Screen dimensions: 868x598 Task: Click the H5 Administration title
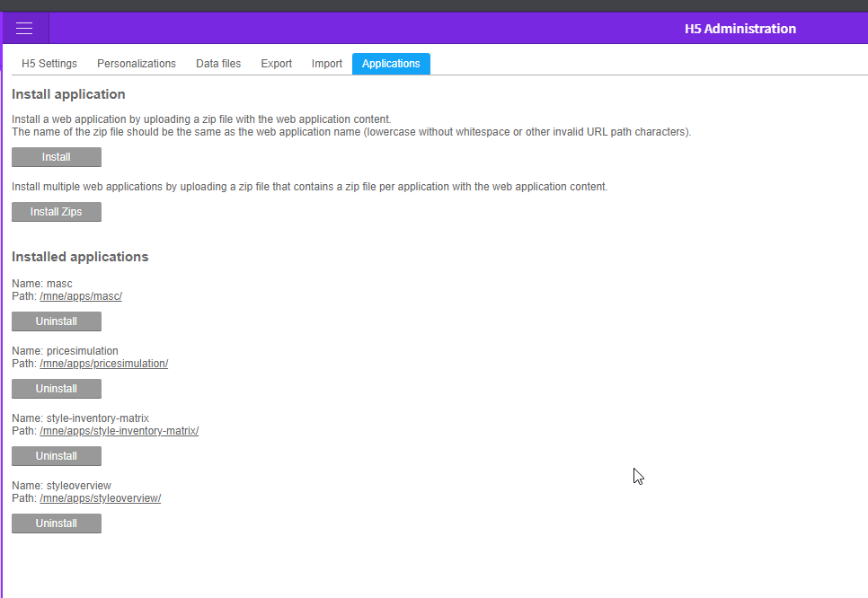(x=740, y=29)
